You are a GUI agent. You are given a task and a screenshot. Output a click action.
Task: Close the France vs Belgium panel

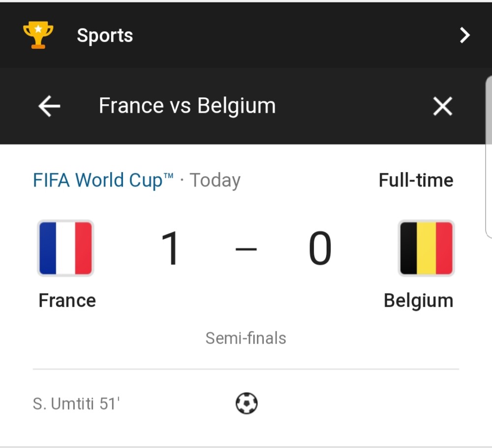pos(443,106)
